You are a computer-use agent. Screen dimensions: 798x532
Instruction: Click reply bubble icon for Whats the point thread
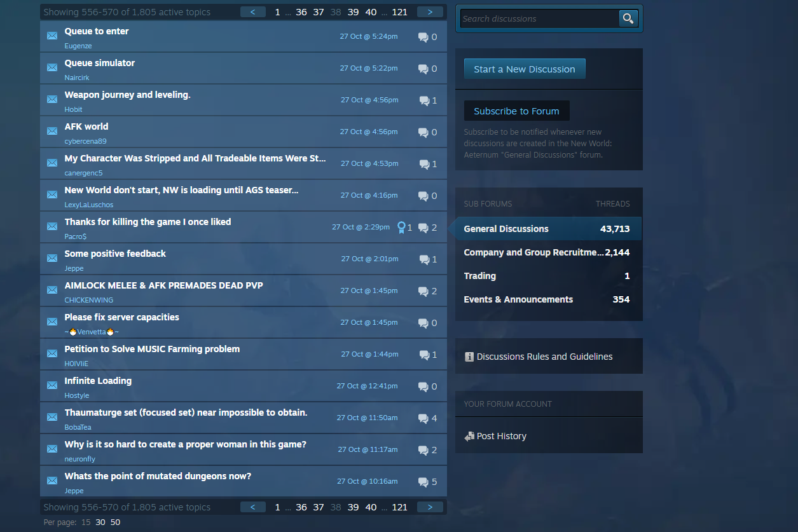click(423, 482)
